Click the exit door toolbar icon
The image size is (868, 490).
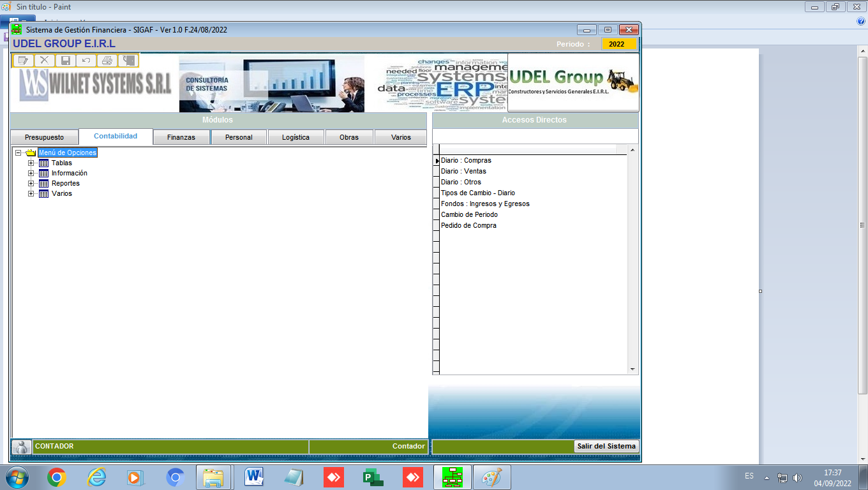pos(128,61)
